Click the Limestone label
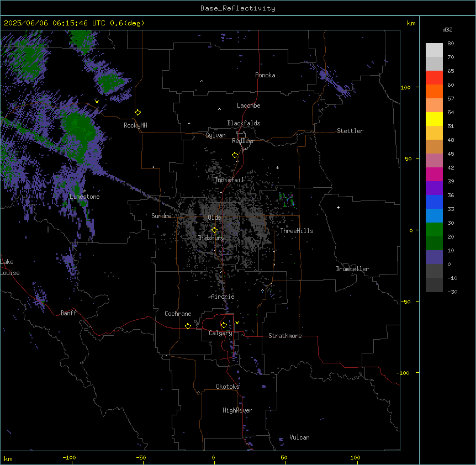 (x=84, y=197)
